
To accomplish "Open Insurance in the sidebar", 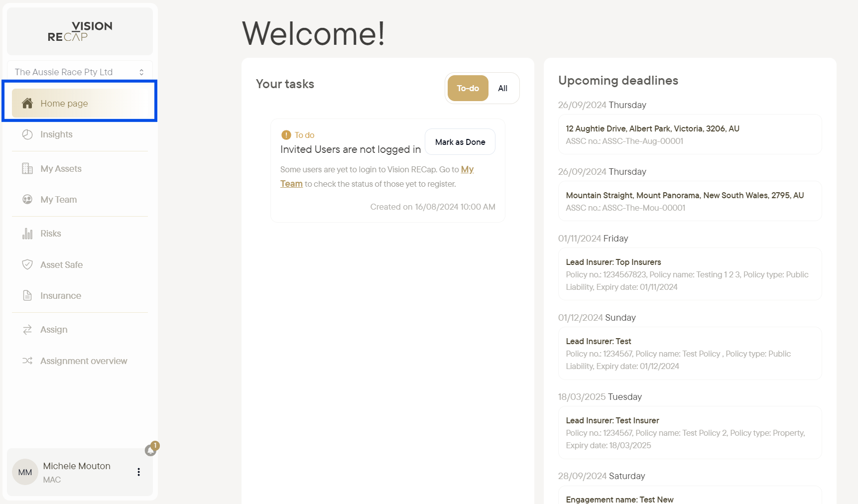I will click(x=80, y=295).
